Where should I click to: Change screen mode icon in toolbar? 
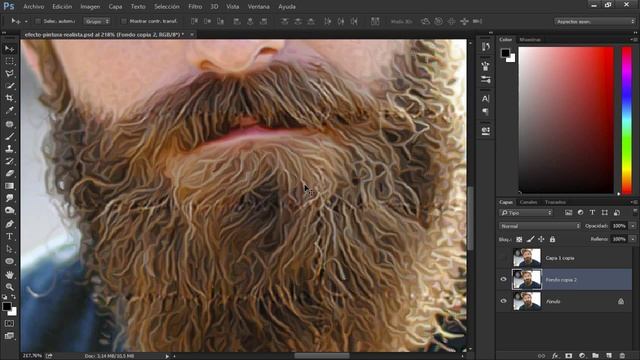(x=9, y=336)
